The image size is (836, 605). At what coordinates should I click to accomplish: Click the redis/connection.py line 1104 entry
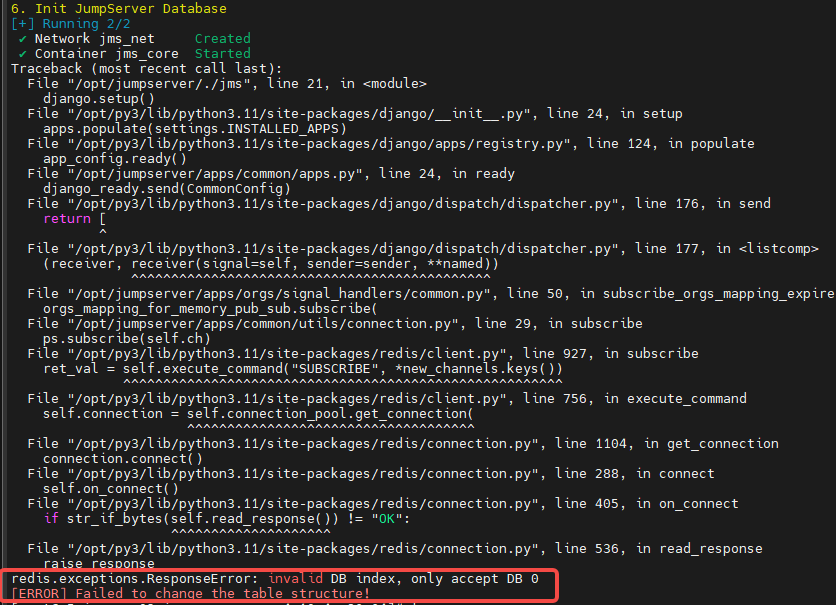pos(403,443)
